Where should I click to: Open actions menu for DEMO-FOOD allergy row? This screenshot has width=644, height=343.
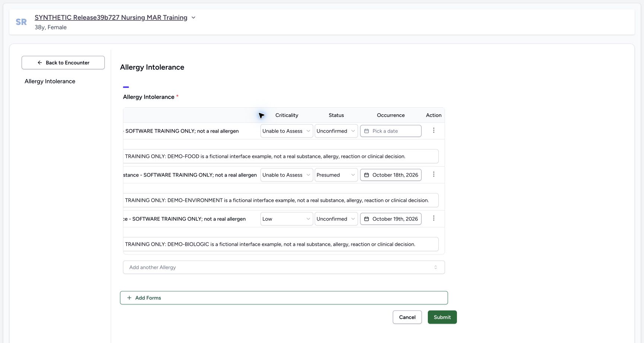433,130
